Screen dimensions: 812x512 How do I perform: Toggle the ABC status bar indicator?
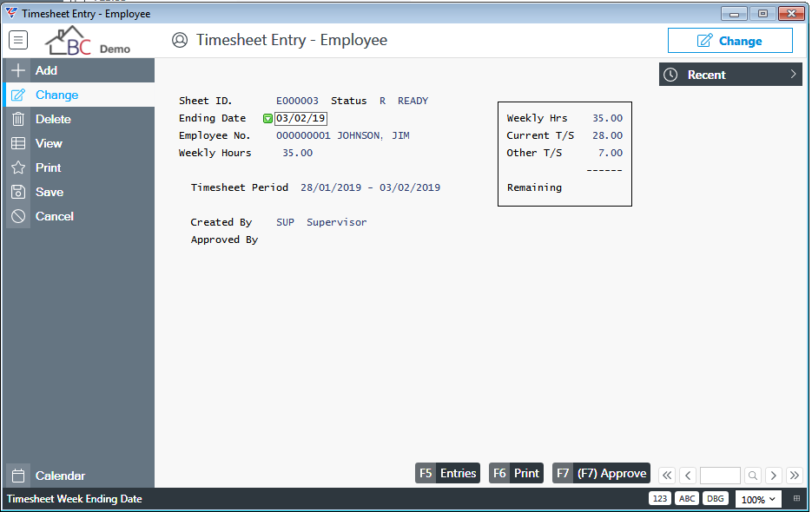point(687,498)
